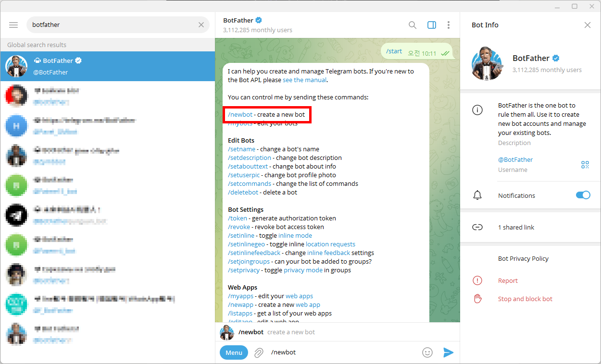Select the /newbot command suggestion
This screenshot has height=364, width=601.
338,332
